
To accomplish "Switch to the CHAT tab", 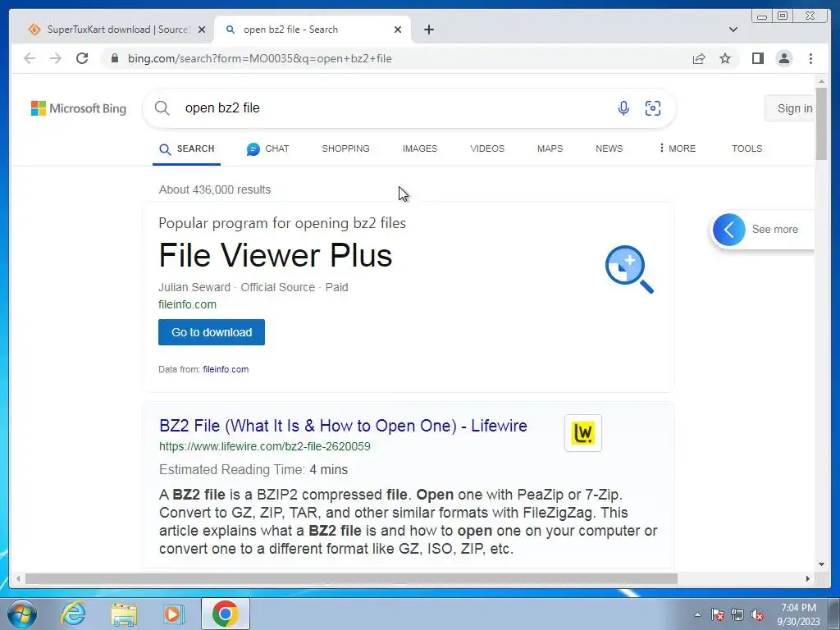I will tap(268, 149).
